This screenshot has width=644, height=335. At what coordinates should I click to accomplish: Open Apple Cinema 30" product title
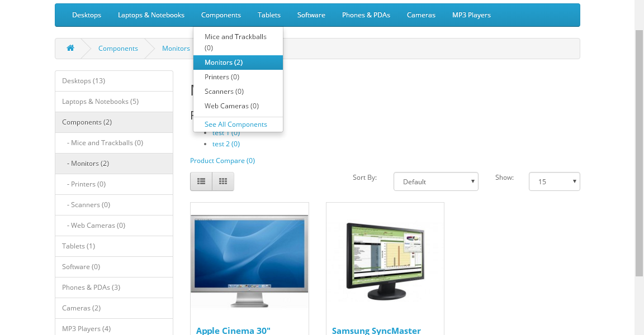[233, 331]
